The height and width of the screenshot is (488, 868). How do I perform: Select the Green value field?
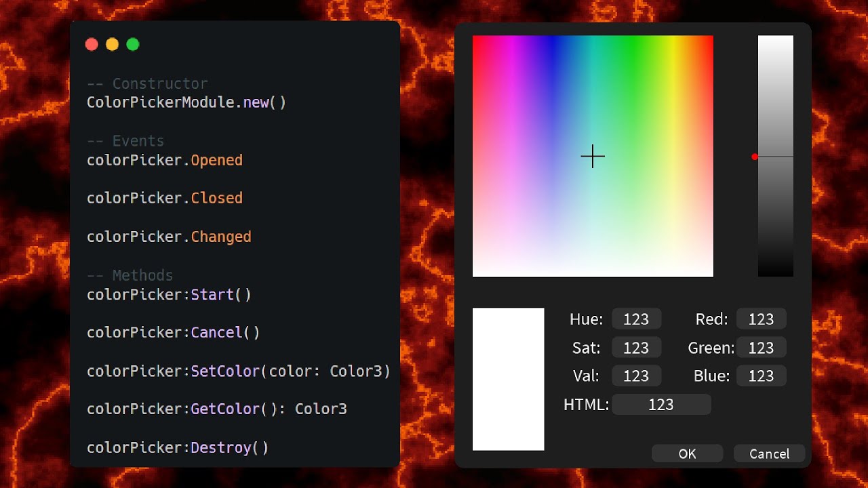pyautogui.click(x=761, y=348)
